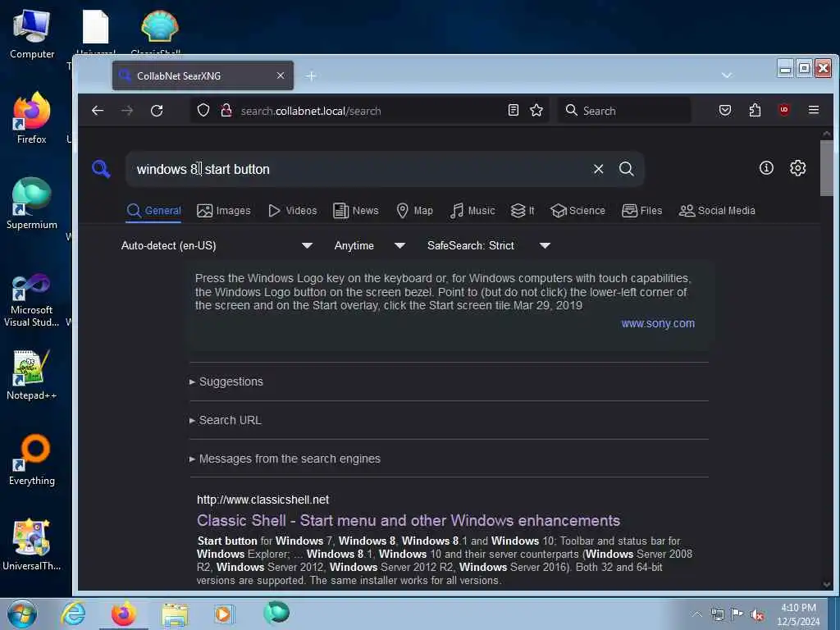The width and height of the screenshot is (840, 630).
Task: Open the Classic Shell result title
Action: pos(409,520)
